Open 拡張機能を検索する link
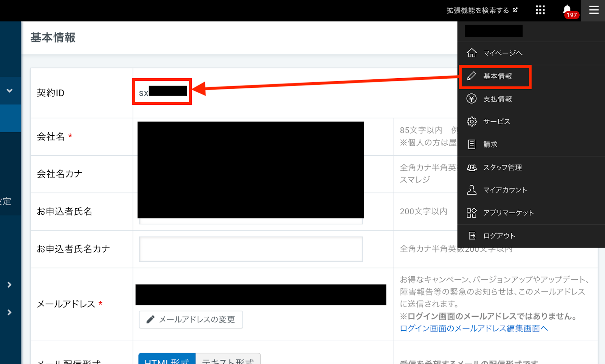 [x=482, y=10]
